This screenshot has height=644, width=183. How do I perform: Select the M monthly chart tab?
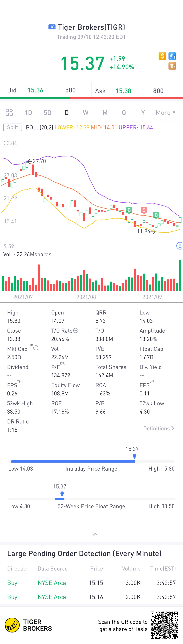pos(105,113)
